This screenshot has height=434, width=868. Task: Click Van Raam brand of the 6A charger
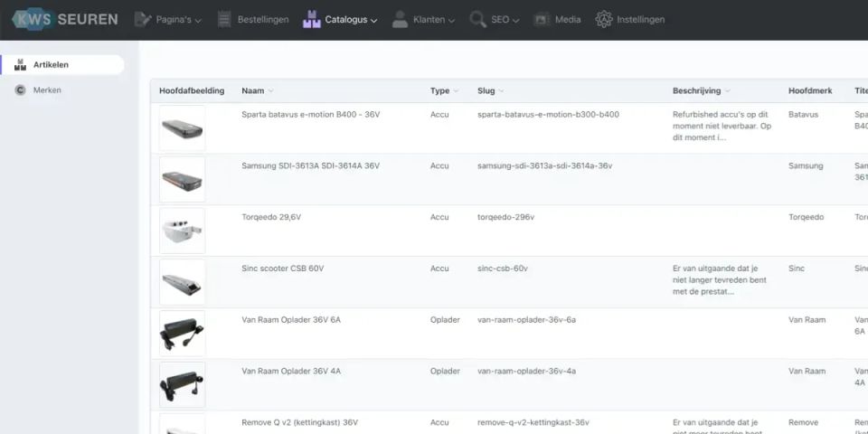pos(806,320)
